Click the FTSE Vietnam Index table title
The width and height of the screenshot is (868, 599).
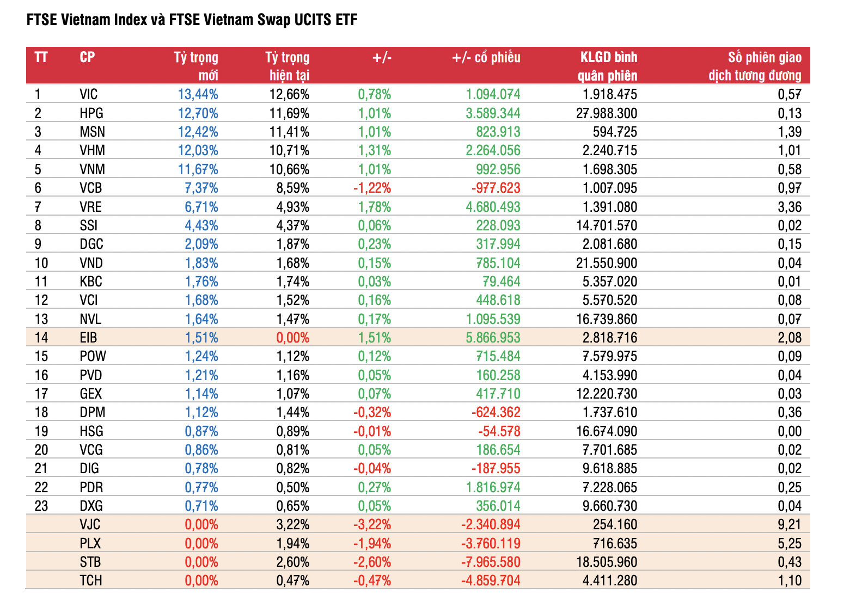[x=192, y=20]
